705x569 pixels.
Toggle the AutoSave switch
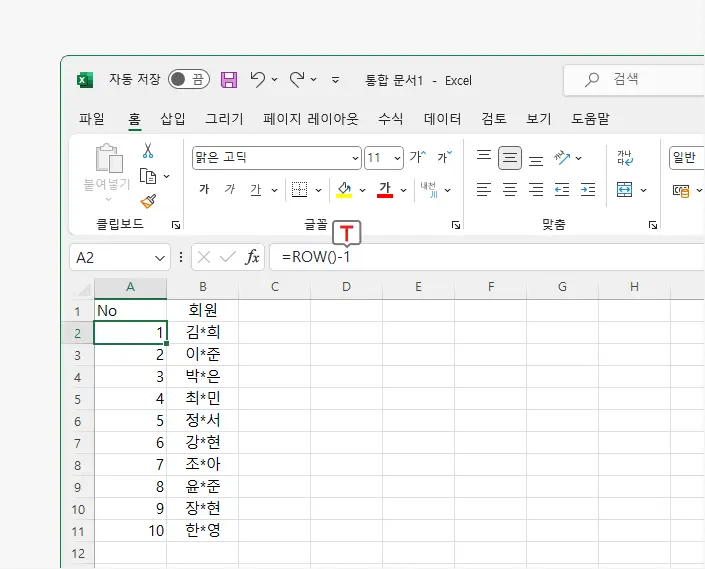pos(189,80)
